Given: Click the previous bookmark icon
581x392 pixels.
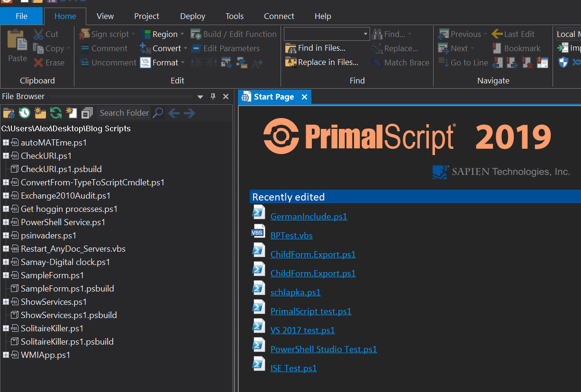Looking at the screenshot, I should click(497, 63).
